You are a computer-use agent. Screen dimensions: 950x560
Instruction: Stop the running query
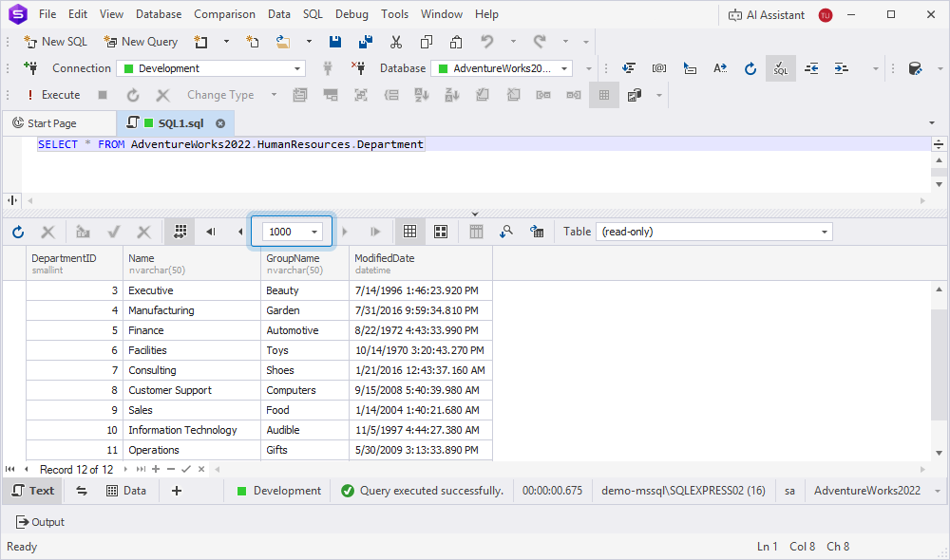pos(104,95)
